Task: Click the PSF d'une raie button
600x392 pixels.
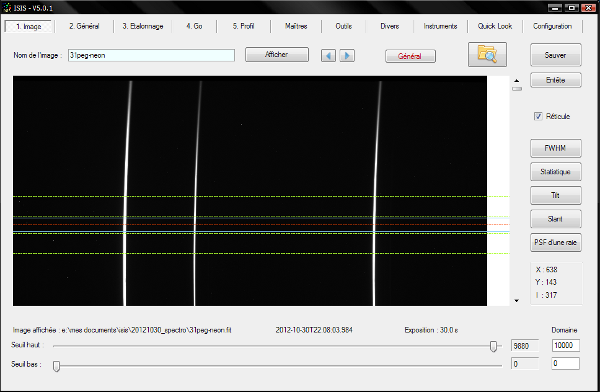Action: point(556,242)
